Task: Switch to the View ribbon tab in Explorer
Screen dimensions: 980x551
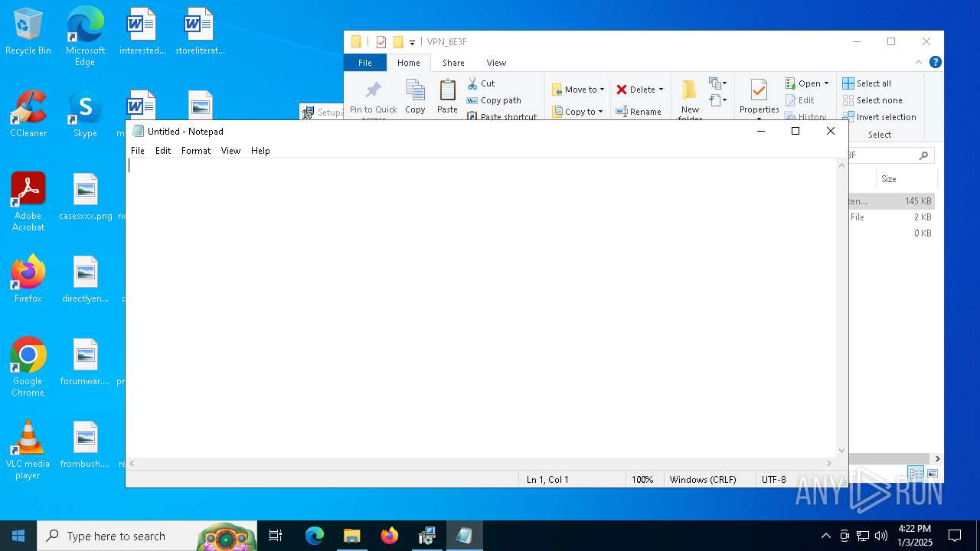Action: 496,63
